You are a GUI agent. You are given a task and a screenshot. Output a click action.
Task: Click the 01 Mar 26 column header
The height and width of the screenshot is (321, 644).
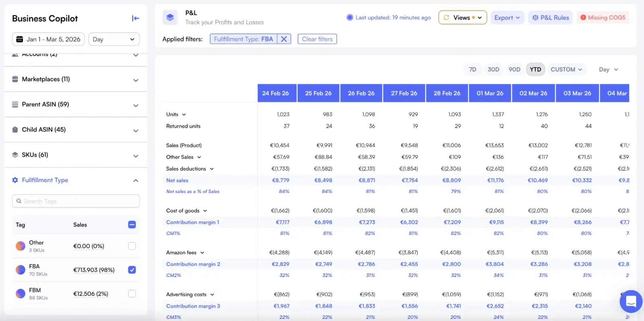(x=490, y=93)
